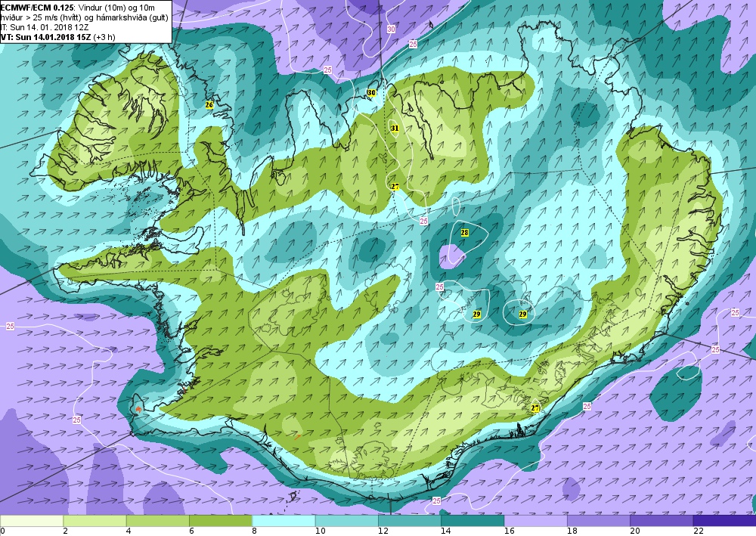Select the aqua 10–12 legend color band
The image size is (756, 536).
(347, 521)
